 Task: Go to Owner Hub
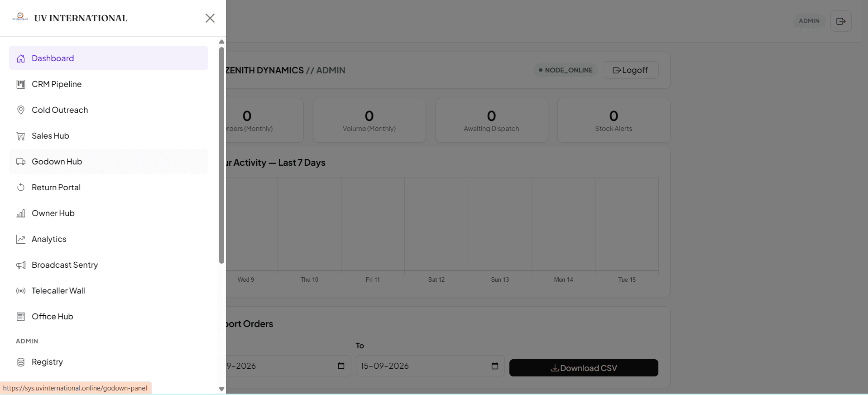point(109,213)
